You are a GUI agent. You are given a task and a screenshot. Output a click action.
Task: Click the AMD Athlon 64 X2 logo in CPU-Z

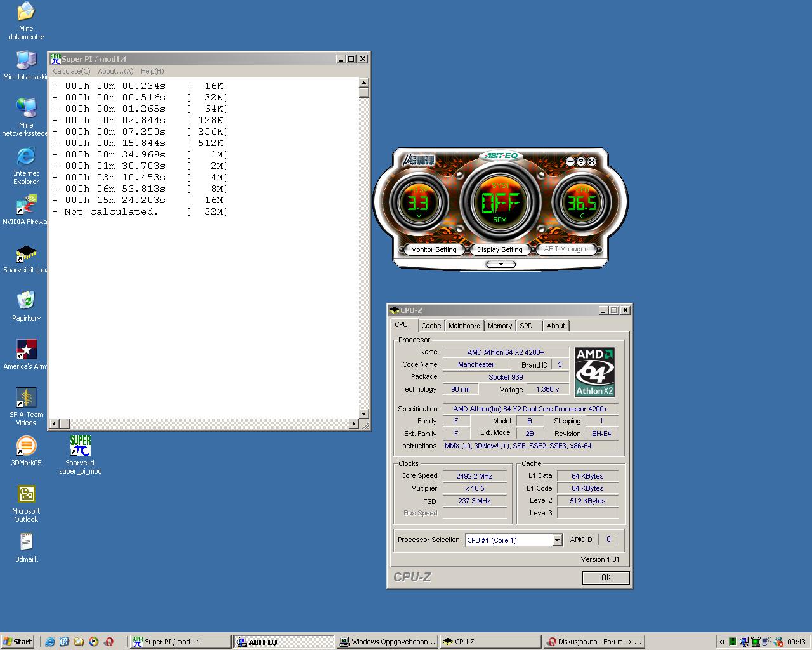tap(594, 372)
